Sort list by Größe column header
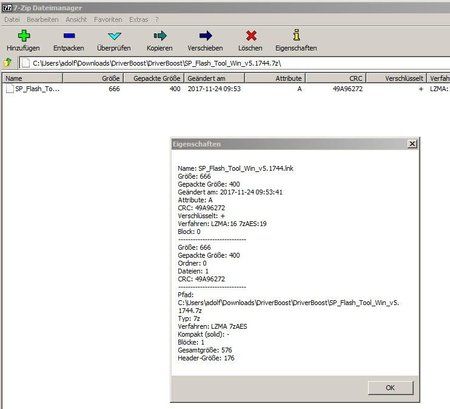The height and width of the screenshot is (409, 450). coord(93,78)
